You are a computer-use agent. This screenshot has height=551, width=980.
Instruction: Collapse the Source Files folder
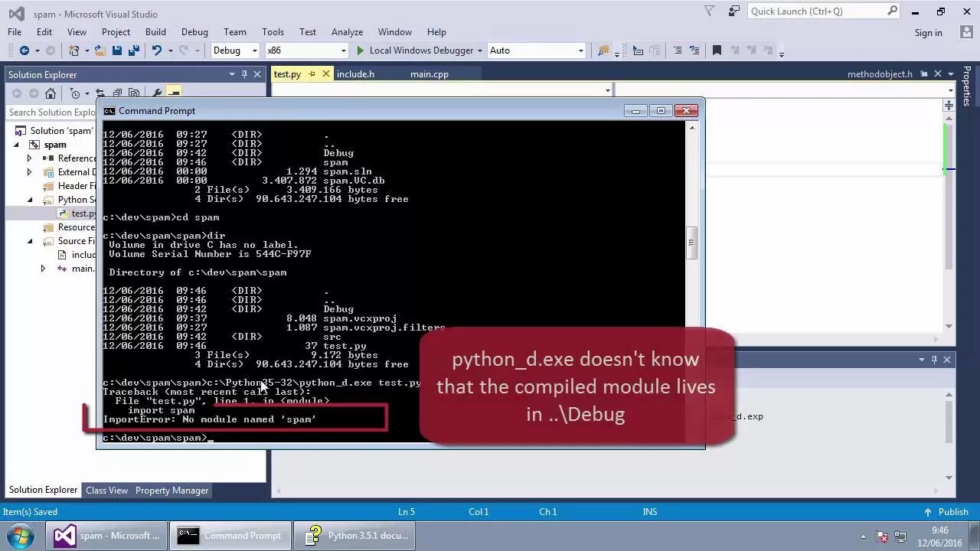click(30, 241)
